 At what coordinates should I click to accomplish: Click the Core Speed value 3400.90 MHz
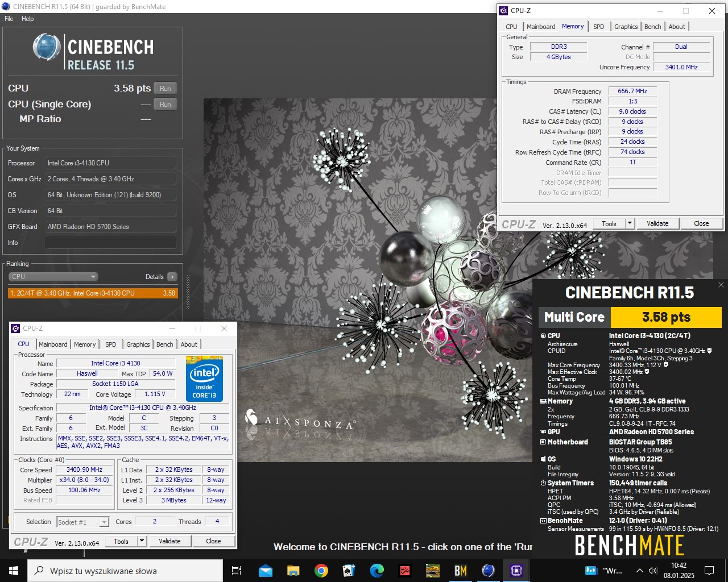(x=84, y=470)
